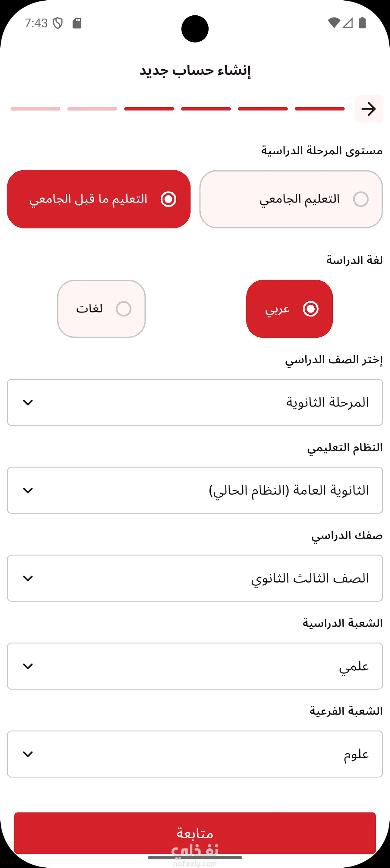Click the Wi-Fi status bar icon
The width and height of the screenshot is (390, 868).
(334, 23)
